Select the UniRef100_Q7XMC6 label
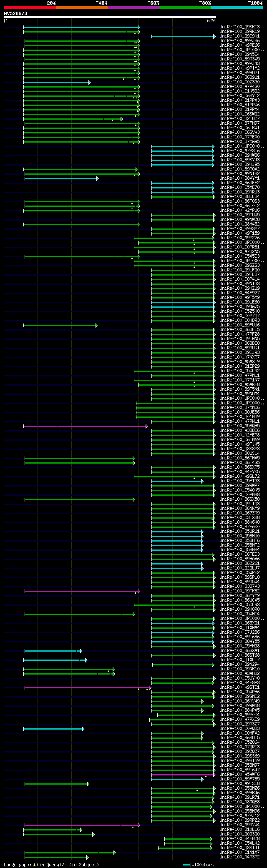The height and width of the screenshot is (868, 267). tap(239, 408)
